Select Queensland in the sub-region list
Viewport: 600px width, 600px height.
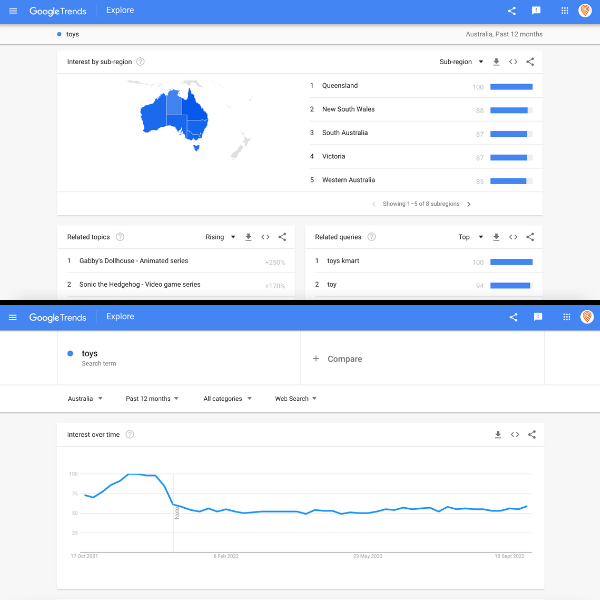[x=340, y=86]
